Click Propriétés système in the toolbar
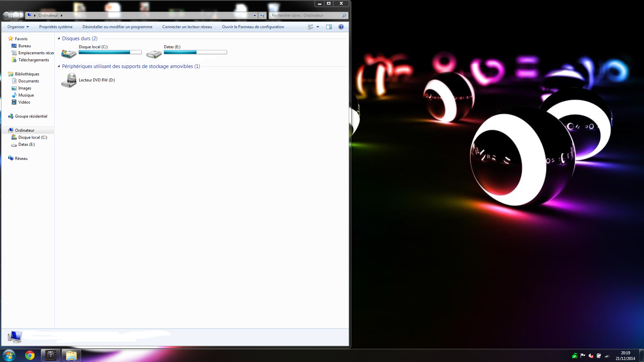 pos(56,27)
